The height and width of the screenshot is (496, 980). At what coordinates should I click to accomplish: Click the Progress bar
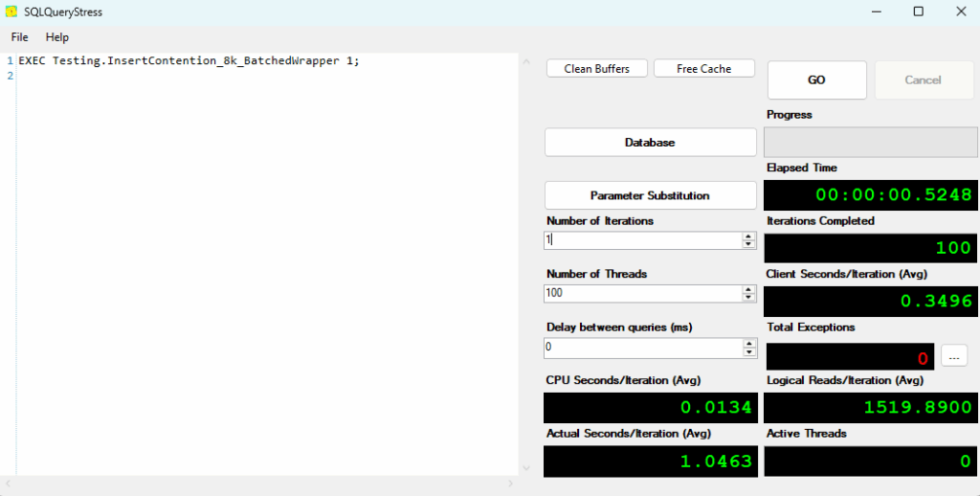coord(870,143)
